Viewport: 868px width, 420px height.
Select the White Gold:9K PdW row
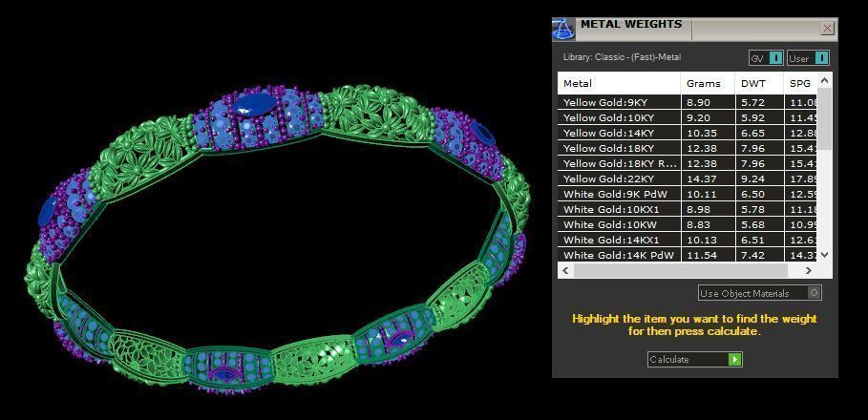pyautogui.click(x=688, y=194)
